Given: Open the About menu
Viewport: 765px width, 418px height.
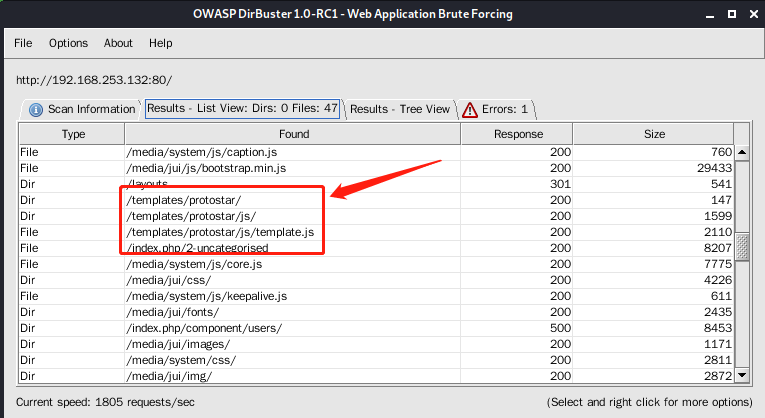Looking at the screenshot, I should [x=118, y=43].
